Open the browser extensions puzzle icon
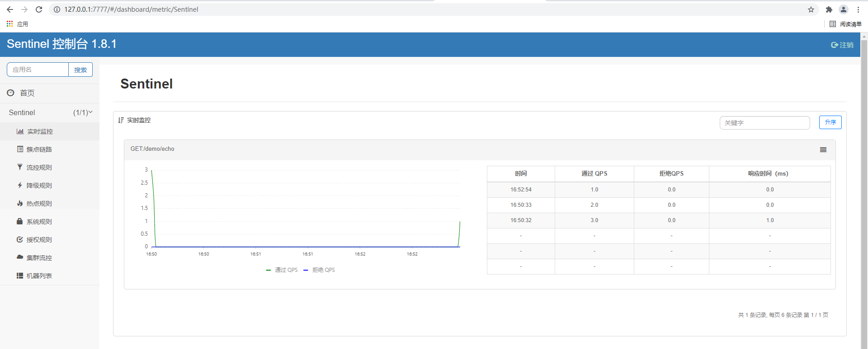 click(x=829, y=9)
